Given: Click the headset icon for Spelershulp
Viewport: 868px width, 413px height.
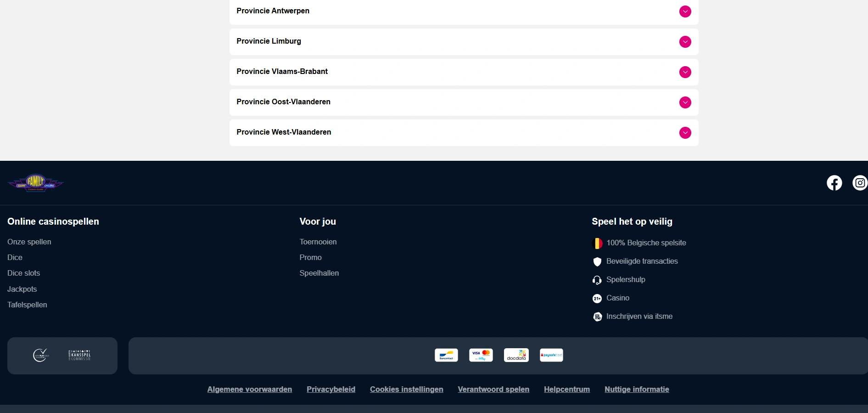Looking at the screenshot, I should click(597, 280).
